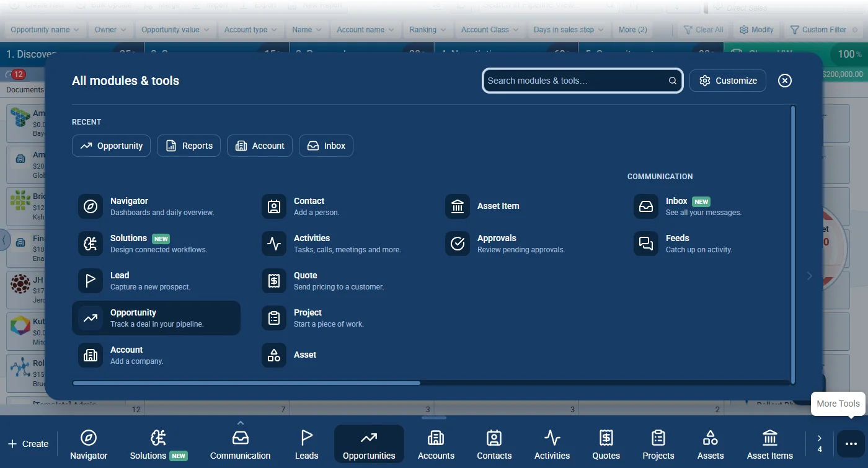The height and width of the screenshot is (468, 868).
Task: Select the Lead module flag icon
Action: click(x=91, y=281)
